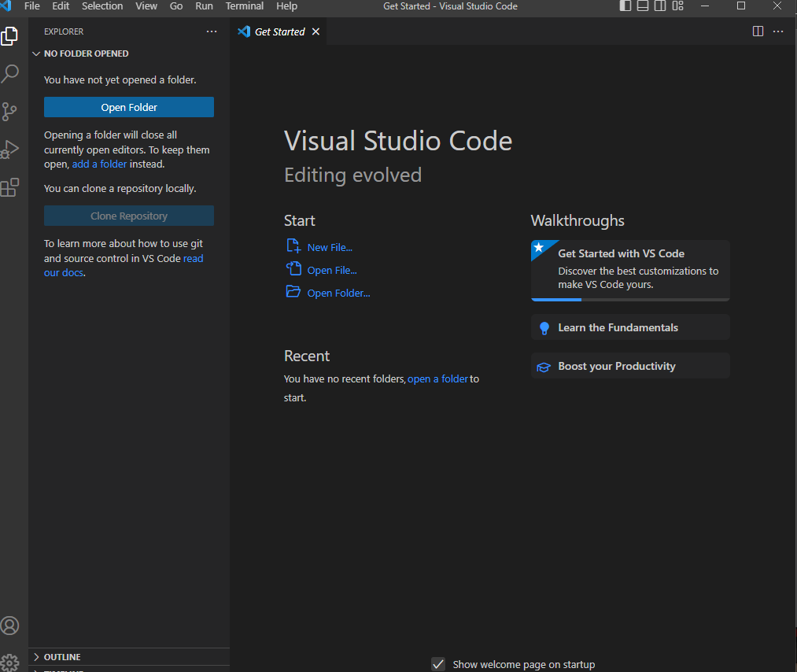Click the VS Code icon on Get Started tab
Viewport: 797px width, 672px height.
pos(244,31)
